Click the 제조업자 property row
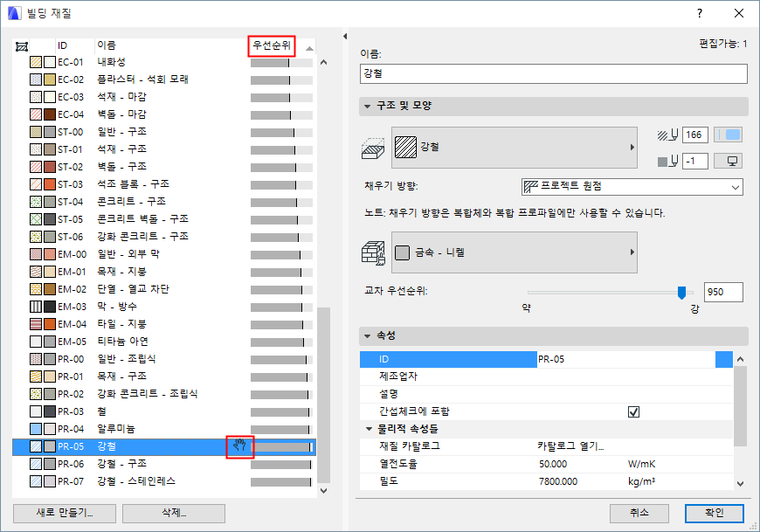This screenshot has width=760, height=532. point(546,377)
